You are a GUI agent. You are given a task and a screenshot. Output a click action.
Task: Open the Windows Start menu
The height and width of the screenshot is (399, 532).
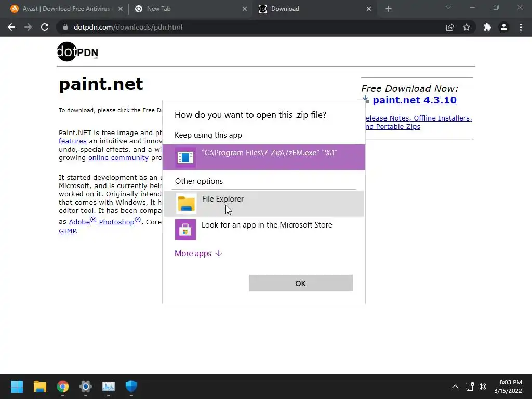point(17,387)
